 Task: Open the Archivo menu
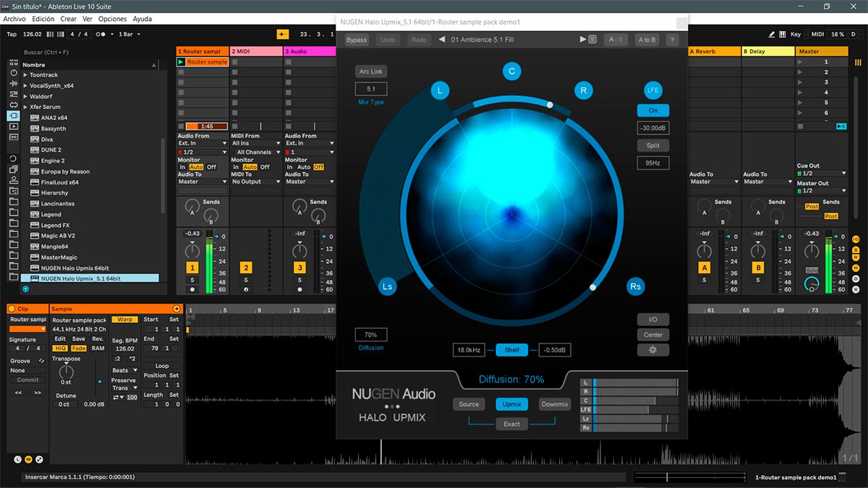click(14, 19)
